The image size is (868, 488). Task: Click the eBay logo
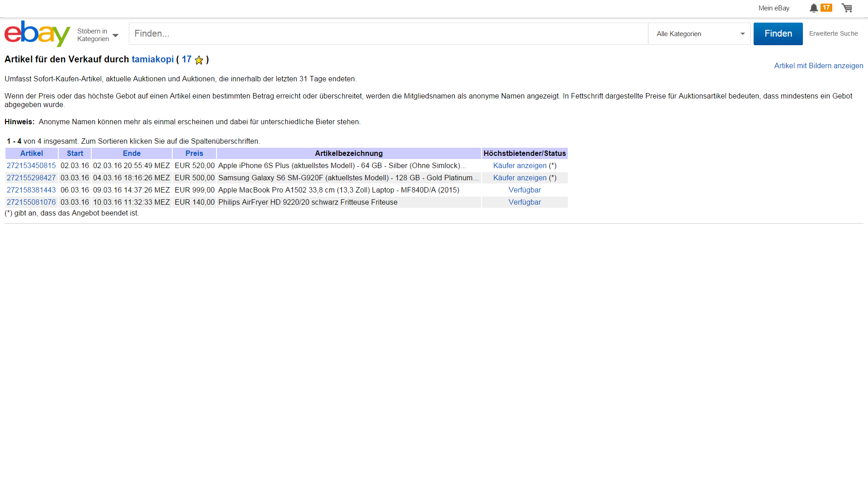coord(38,33)
